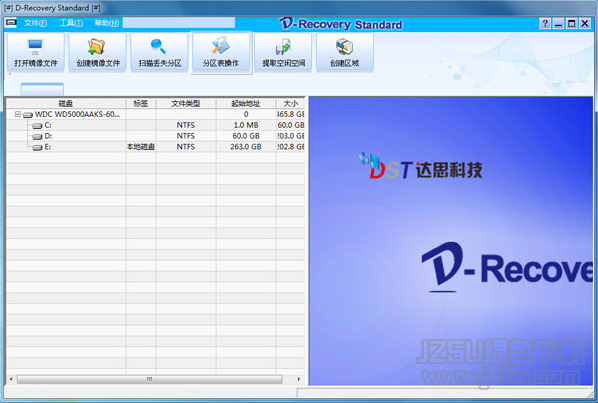Viewport: 598px width, 403px height.
Task: Open the help question mark button
Action: (545, 24)
